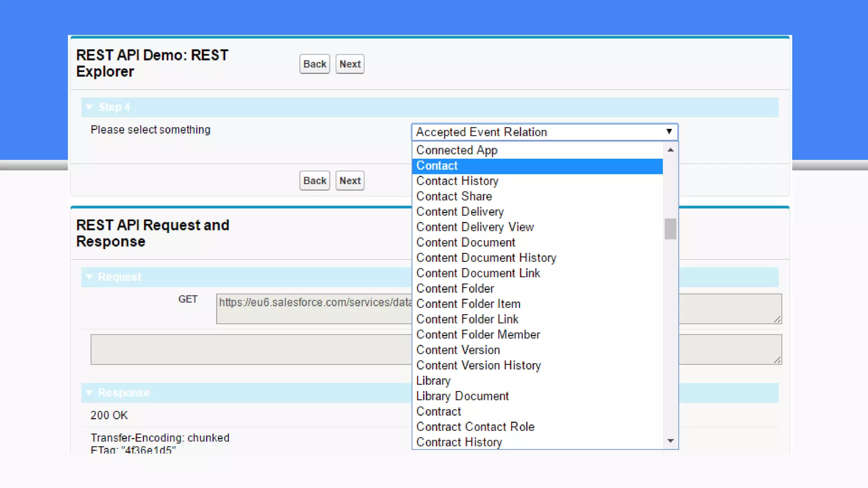Pick Contract History from the list

459,442
